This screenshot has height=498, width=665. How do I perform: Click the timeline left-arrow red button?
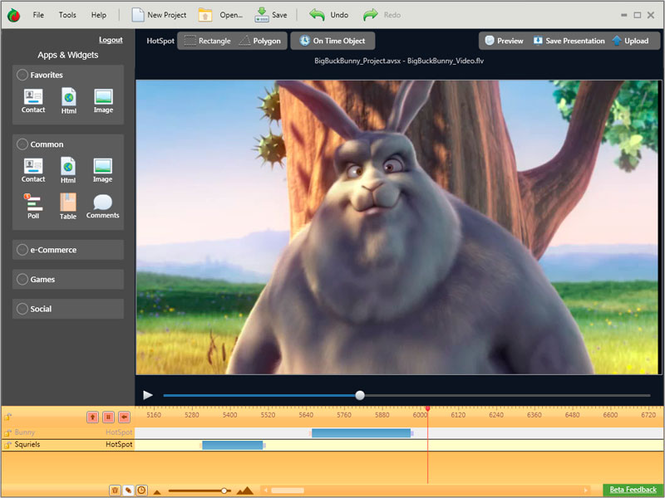click(x=124, y=417)
